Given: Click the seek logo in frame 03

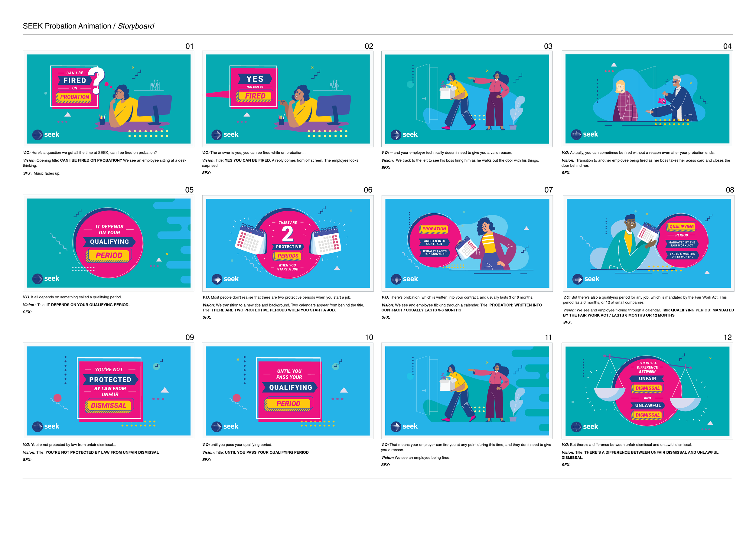Looking at the screenshot, I should point(404,134).
